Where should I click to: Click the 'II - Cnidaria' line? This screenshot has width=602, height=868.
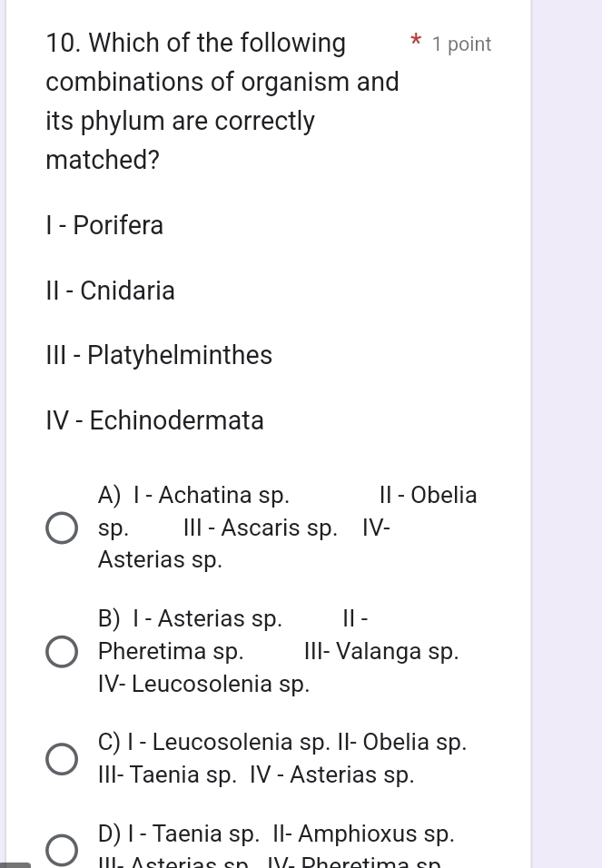(x=110, y=291)
